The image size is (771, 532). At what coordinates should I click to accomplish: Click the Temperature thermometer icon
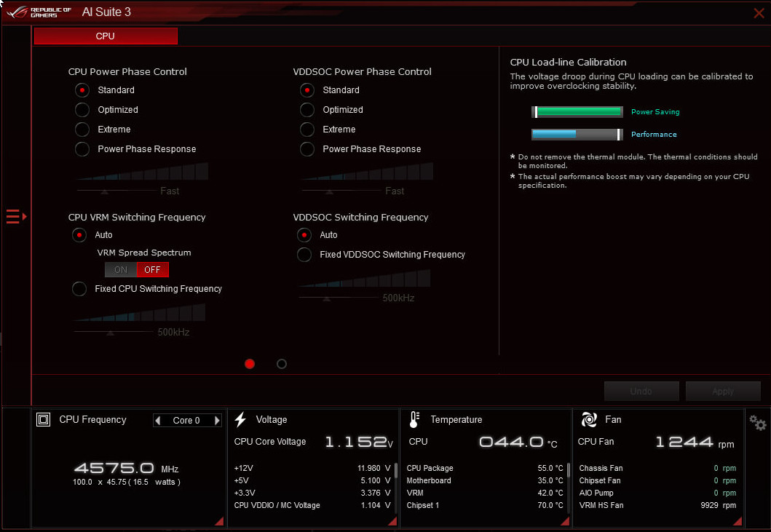(412, 419)
